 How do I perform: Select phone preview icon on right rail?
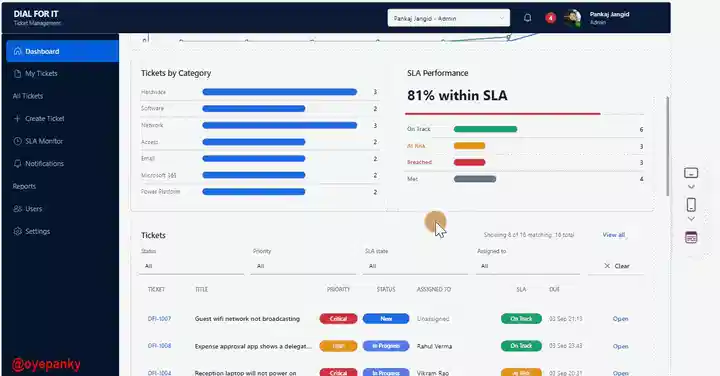(x=691, y=204)
